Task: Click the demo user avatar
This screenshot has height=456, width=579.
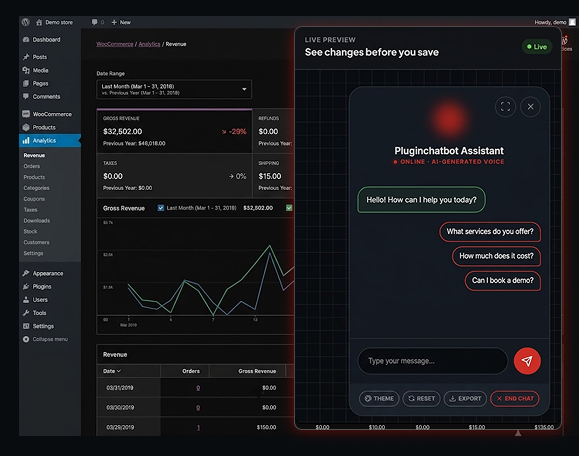Action: [572, 22]
